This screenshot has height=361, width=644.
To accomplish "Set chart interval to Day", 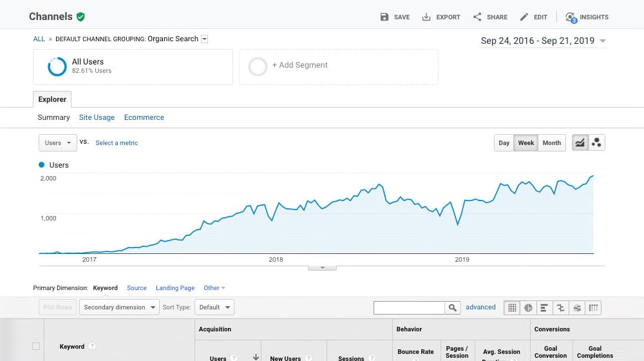I will (x=504, y=143).
